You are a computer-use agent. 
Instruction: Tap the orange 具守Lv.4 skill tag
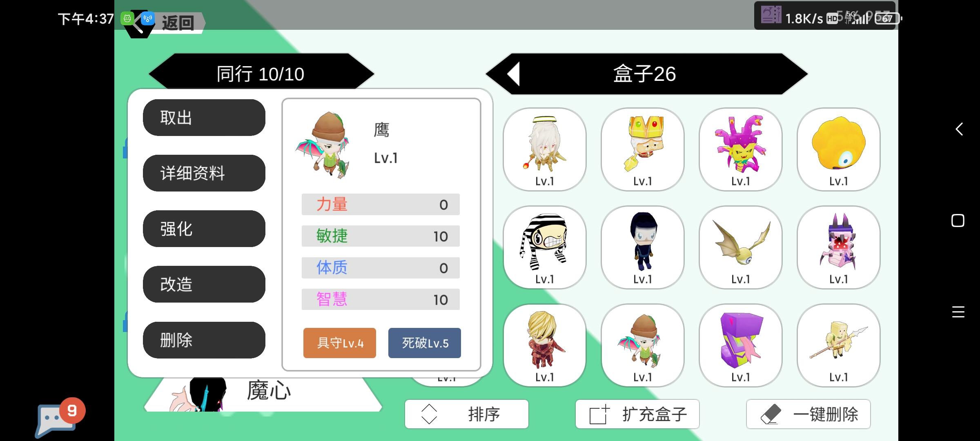point(340,343)
